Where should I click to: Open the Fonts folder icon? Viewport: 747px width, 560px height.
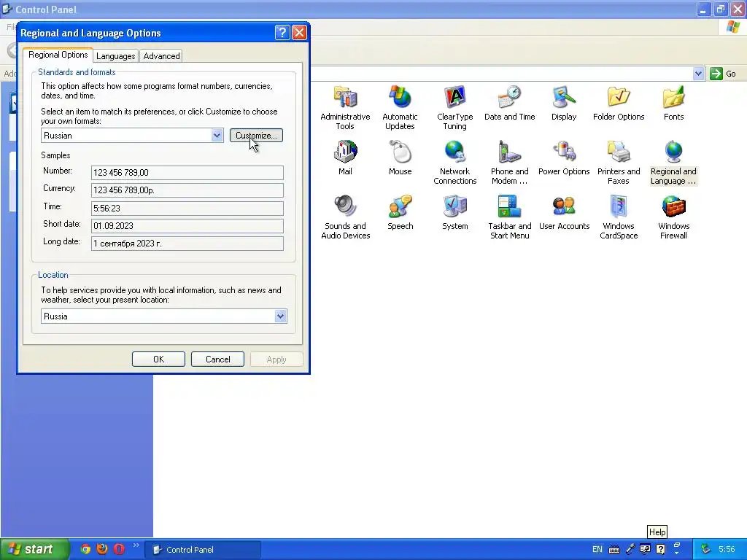click(x=673, y=103)
